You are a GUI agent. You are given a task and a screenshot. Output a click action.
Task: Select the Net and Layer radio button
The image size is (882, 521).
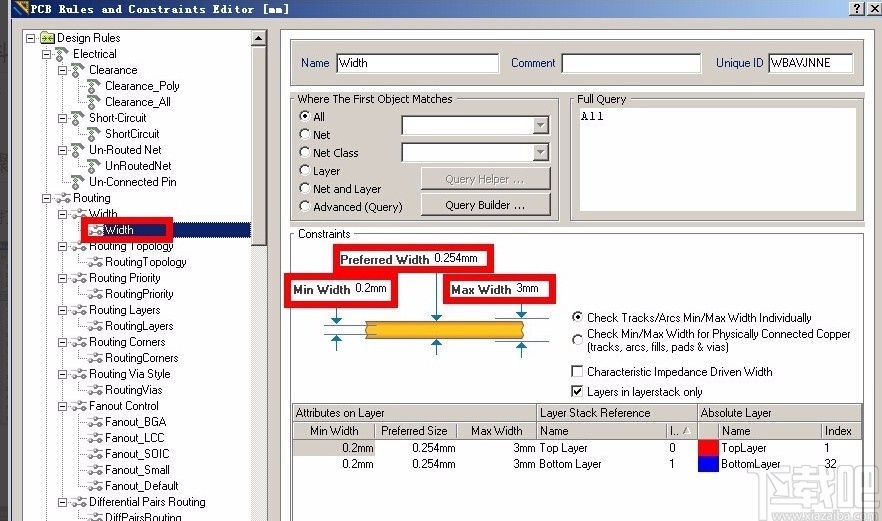(x=305, y=188)
